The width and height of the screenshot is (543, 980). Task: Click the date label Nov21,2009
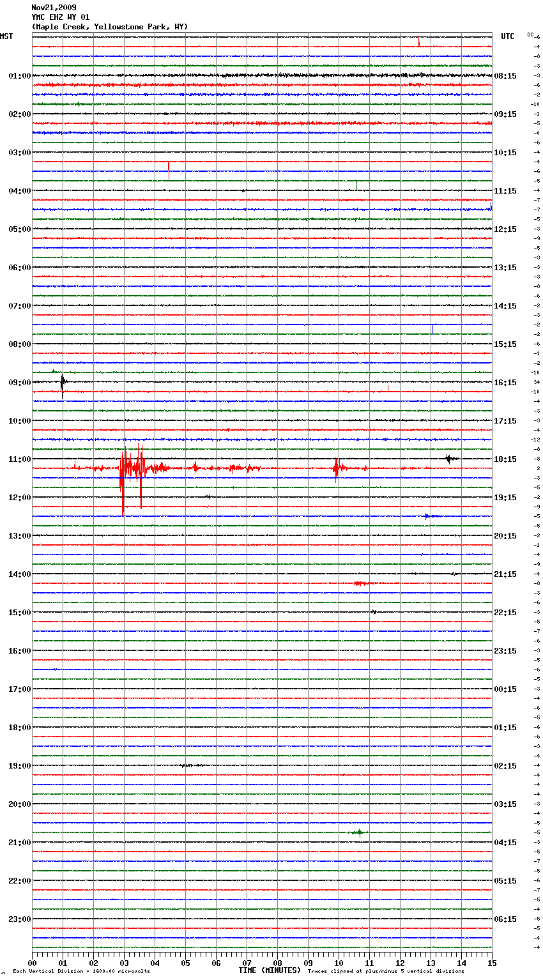click(54, 8)
